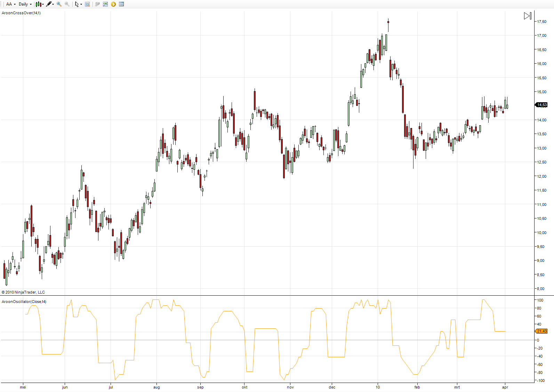The width and height of the screenshot is (554, 392).
Task: Click the jump-to-last-bar arrow icon
Action: tap(528, 16)
